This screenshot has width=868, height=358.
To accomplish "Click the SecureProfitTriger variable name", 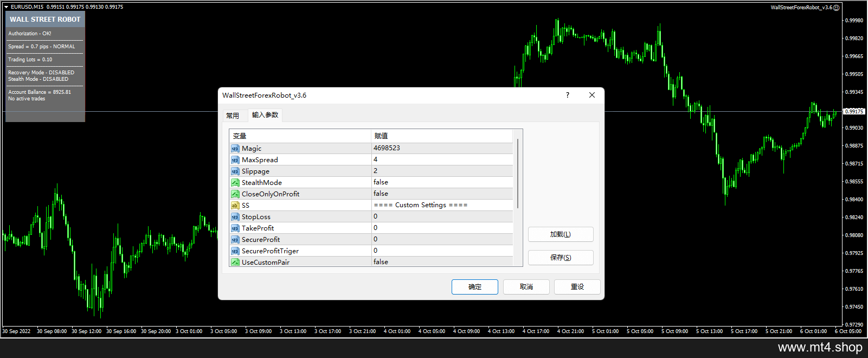I will pos(270,251).
